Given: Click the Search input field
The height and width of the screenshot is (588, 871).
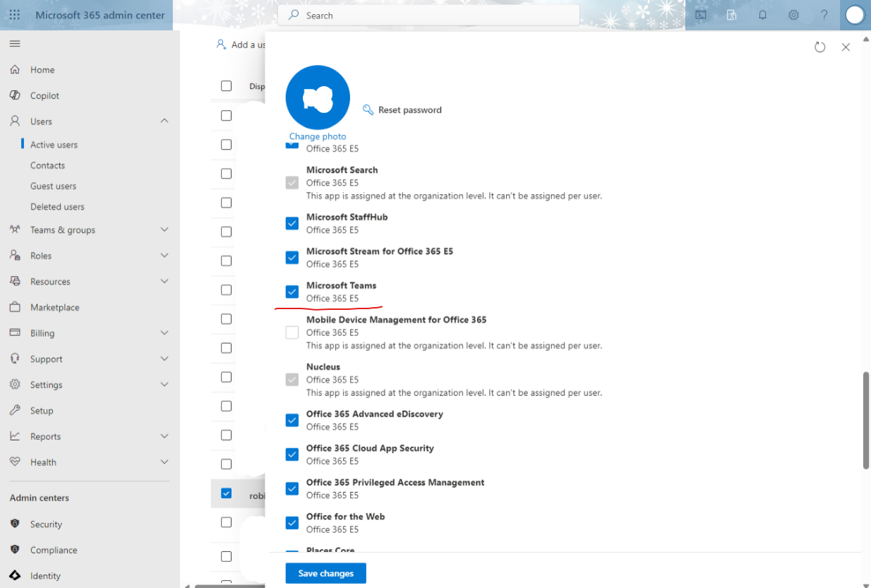Looking at the screenshot, I should (428, 15).
